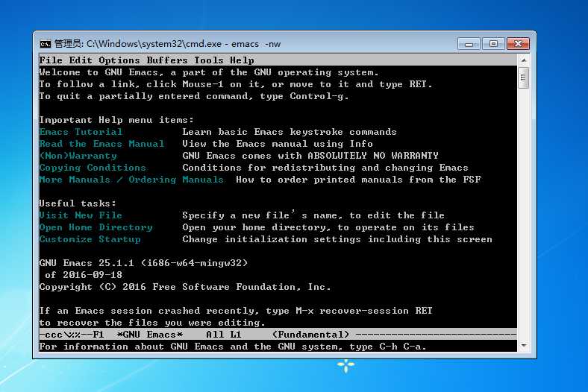Screen dimensions: 588x392
Task: Minimize the cmd.exe window
Action: coord(469,44)
